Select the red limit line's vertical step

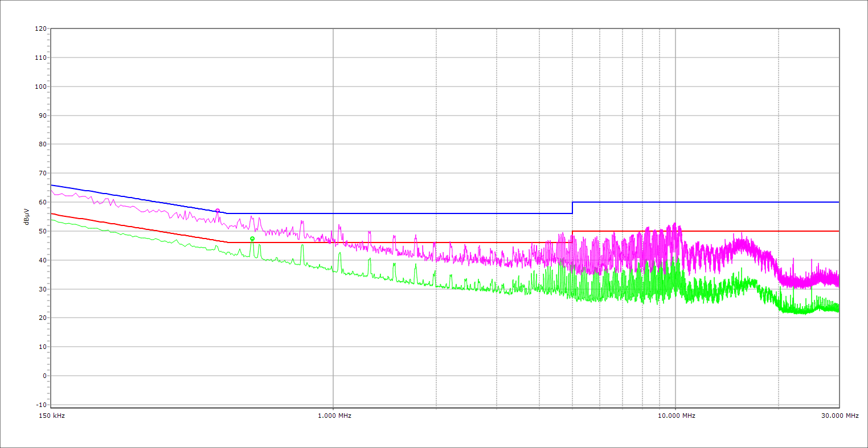pyautogui.click(x=572, y=237)
